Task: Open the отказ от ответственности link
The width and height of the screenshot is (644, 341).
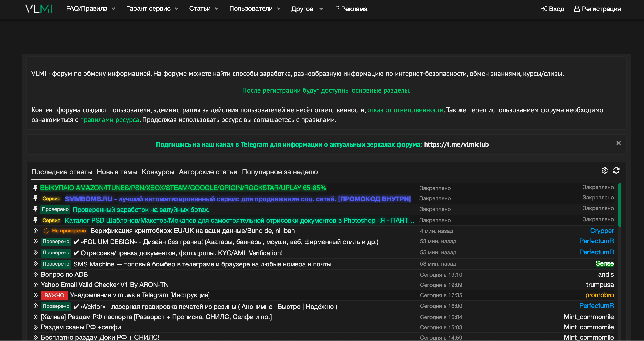Action: pos(405,110)
